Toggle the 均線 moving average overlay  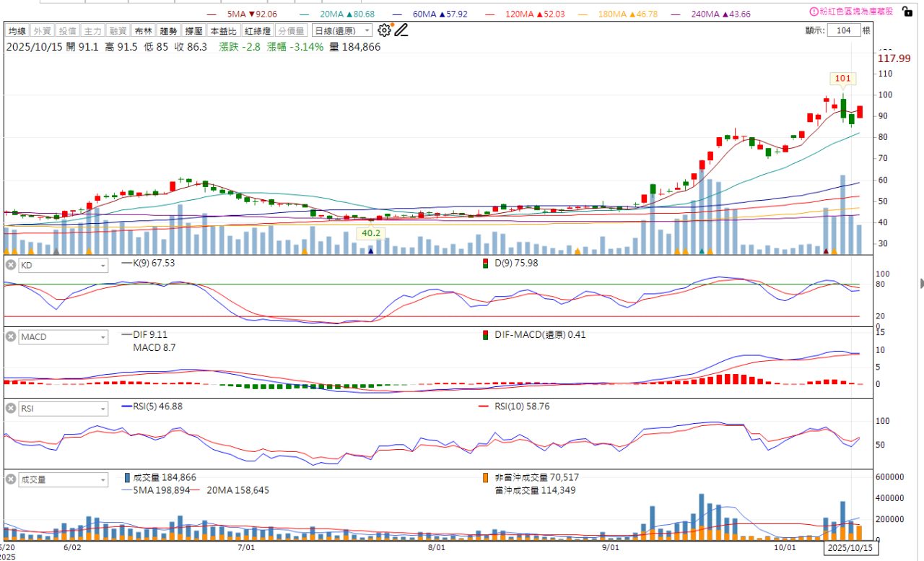pyautogui.click(x=17, y=31)
